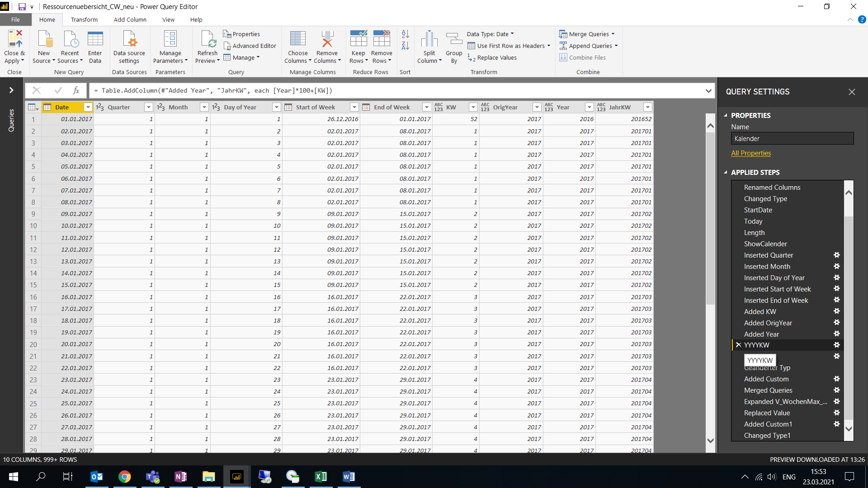868x488 pixels.
Task: Click Combine Files
Action: tap(582, 57)
